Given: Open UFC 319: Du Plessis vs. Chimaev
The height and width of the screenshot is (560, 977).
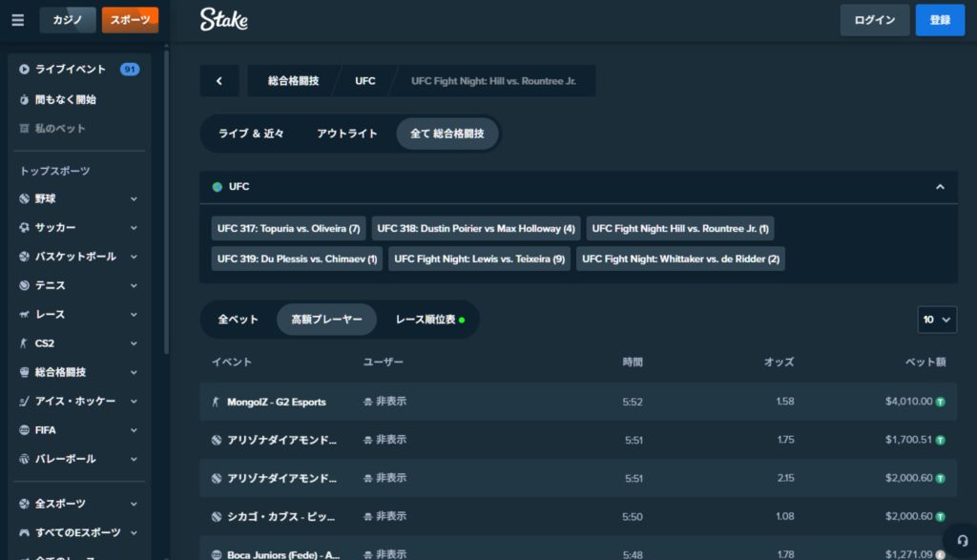Looking at the screenshot, I should [x=297, y=259].
